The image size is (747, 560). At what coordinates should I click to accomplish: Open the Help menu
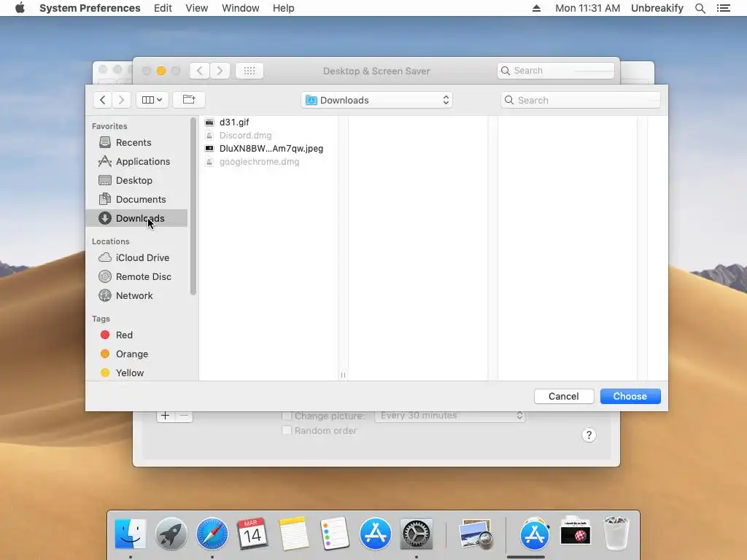[x=284, y=8]
